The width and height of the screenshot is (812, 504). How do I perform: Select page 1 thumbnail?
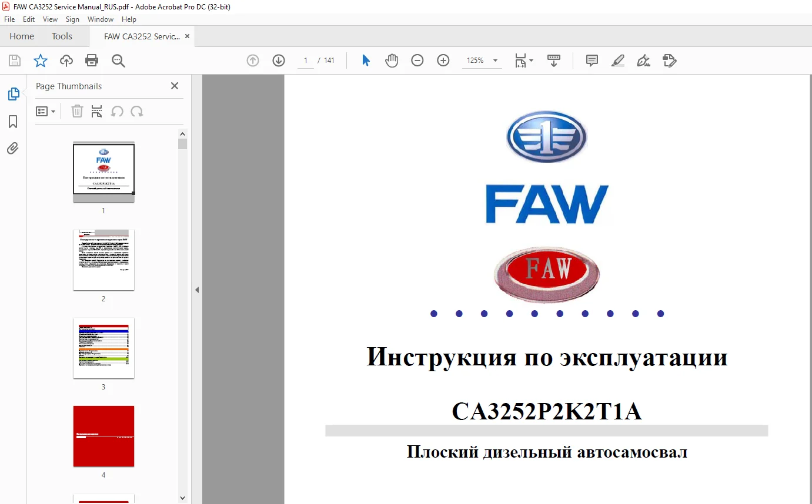[x=103, y=172]
